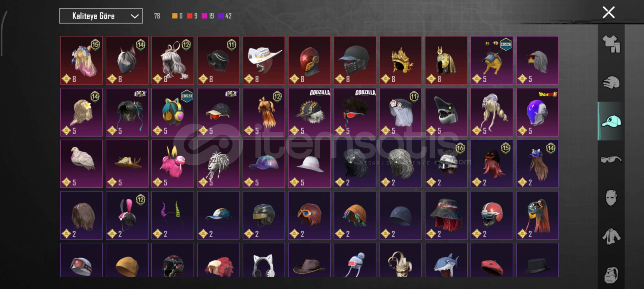Select the golden crown headpiece item

pos(400,60)
